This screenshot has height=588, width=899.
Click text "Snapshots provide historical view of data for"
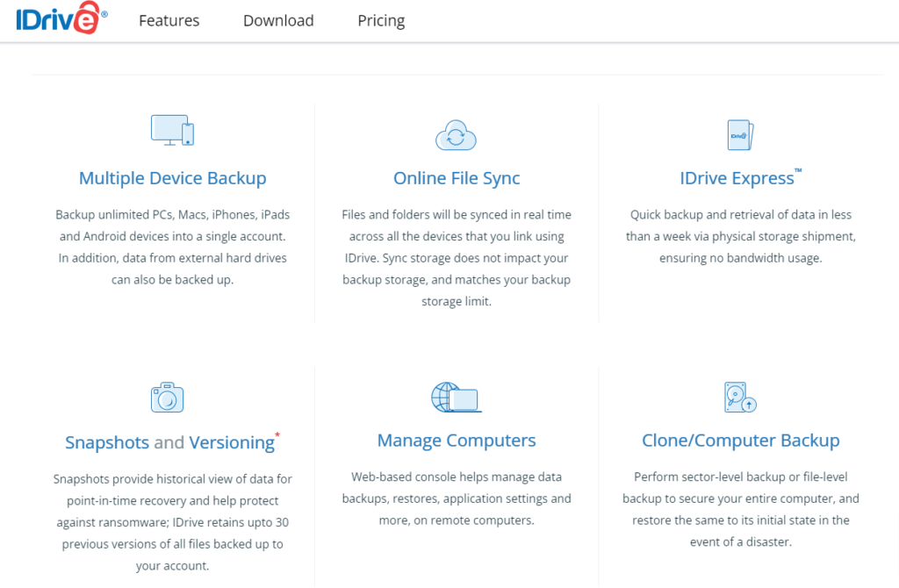click(x=173, y=479)
